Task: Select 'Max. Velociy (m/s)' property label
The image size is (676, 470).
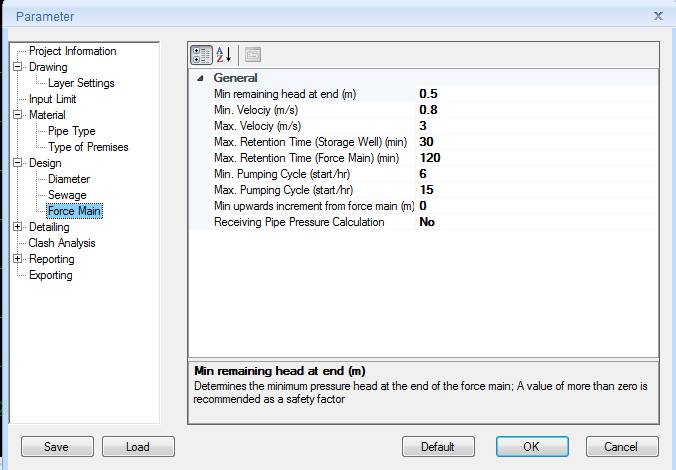Action: (x=257, y=125)
